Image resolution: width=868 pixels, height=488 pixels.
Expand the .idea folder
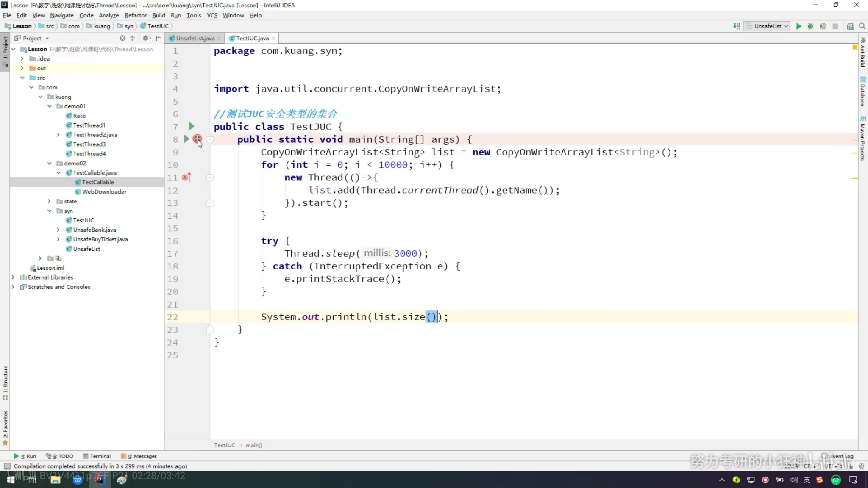(22, 58)
